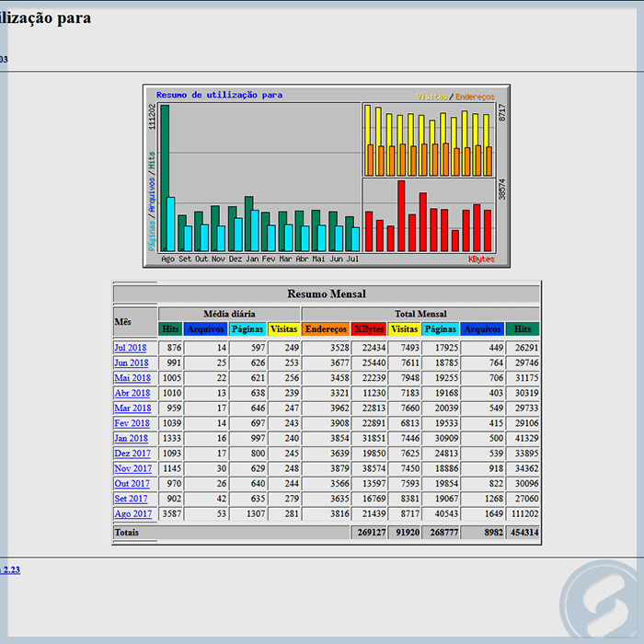Click the cyan Páginas header under Média diária
This screenshot has height=644, width=644.
coord(247,329)
